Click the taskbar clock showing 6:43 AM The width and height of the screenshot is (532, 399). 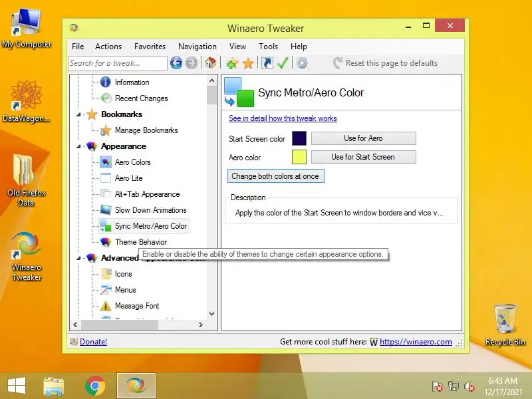[503, 386]
